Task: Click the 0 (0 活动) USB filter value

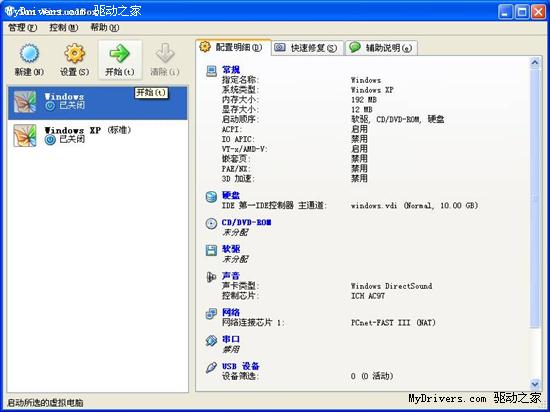Action: click(372, 376)
